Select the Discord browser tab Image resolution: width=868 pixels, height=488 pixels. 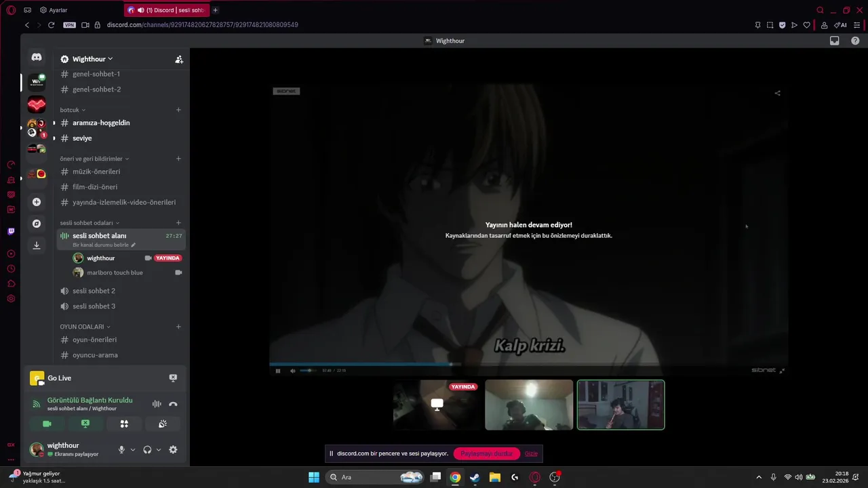tap(167, 10)
